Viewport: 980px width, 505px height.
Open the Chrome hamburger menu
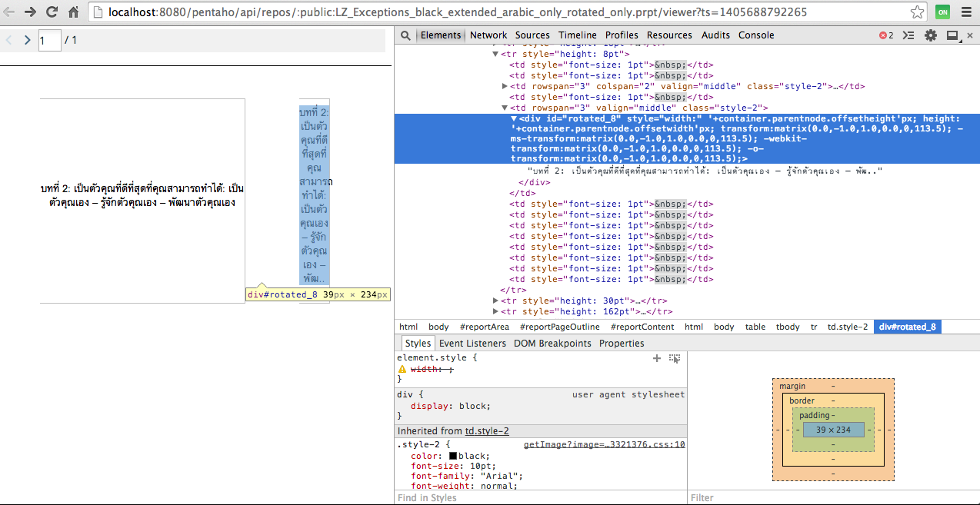(x=965, y=12)
